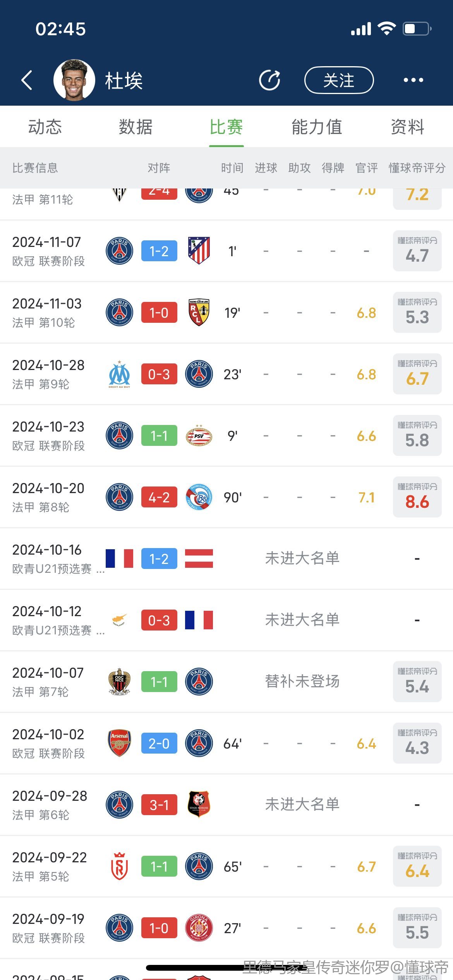This screenshot has width=453, height=980.
Task: Tap the OGC Nice club crest
Action: click(x=119, y=682)
